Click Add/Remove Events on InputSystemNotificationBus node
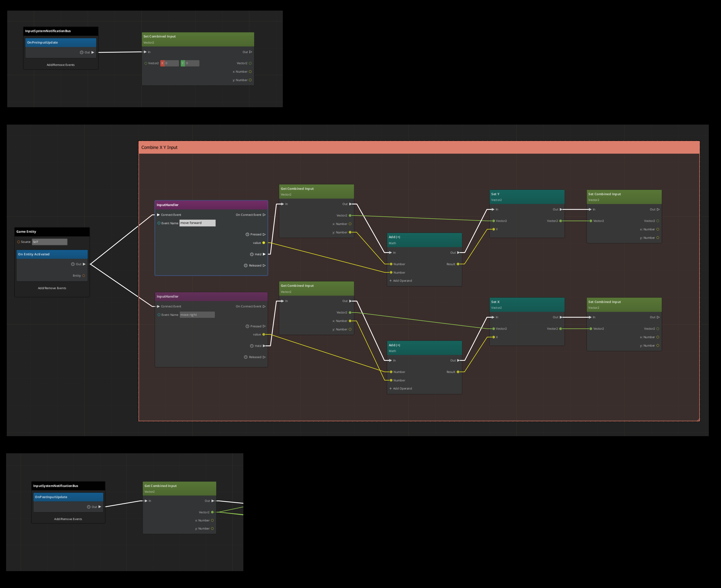This screenshot has width=721, height=588. click(61, 65)
